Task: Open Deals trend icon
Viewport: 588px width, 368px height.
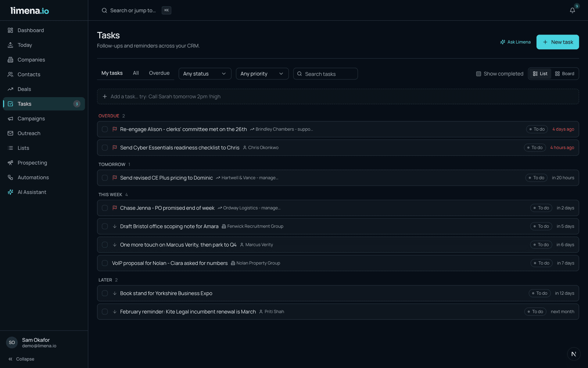Action: point(10,89)
